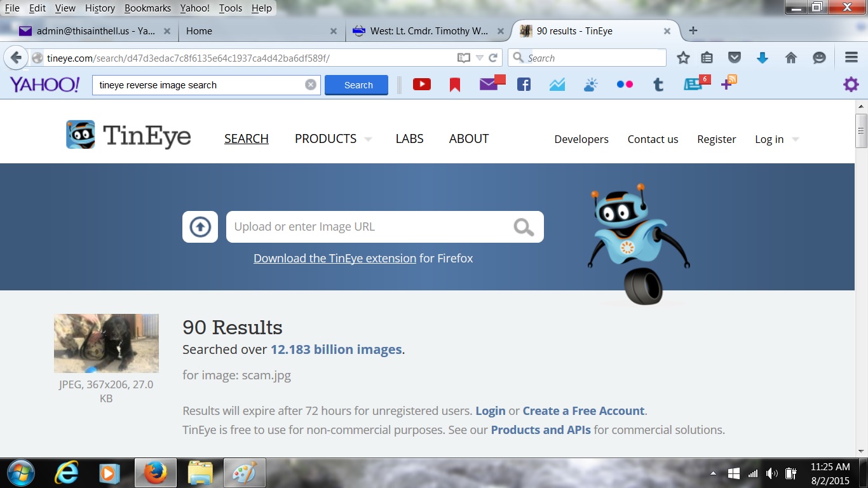868x488 pixels.
Task: Click the blue Yahoo Search button
Action: click(x=356, y=85)
